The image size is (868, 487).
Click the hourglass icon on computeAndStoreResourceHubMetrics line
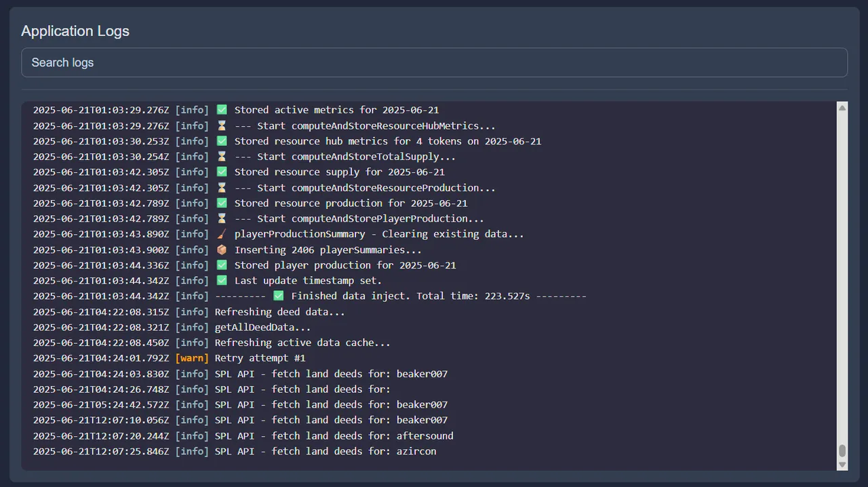point(222,125)
